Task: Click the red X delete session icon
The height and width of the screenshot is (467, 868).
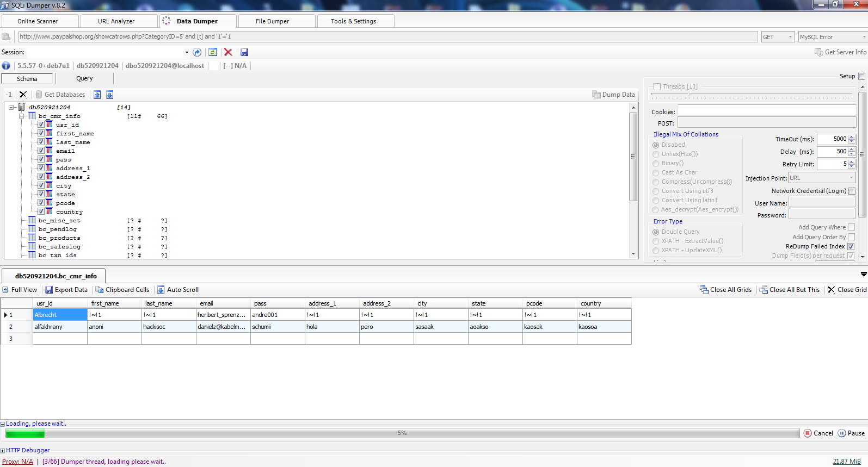Action: click(228, 52)
